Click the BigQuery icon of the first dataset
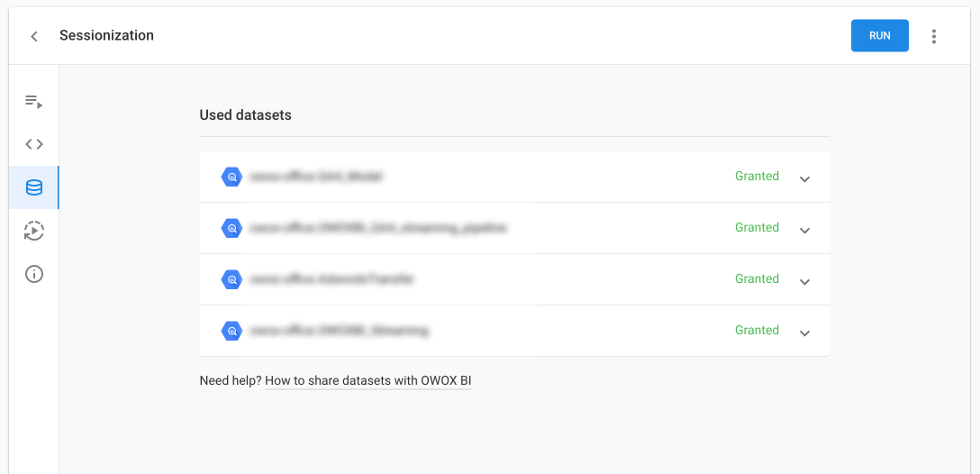Viewport: 980px width, 474px height. 231,177
